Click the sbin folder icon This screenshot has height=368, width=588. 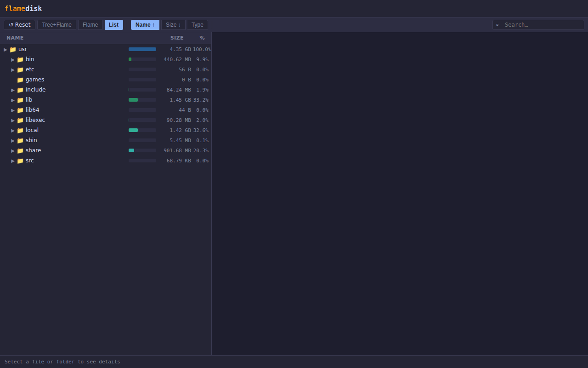[20, 141]
